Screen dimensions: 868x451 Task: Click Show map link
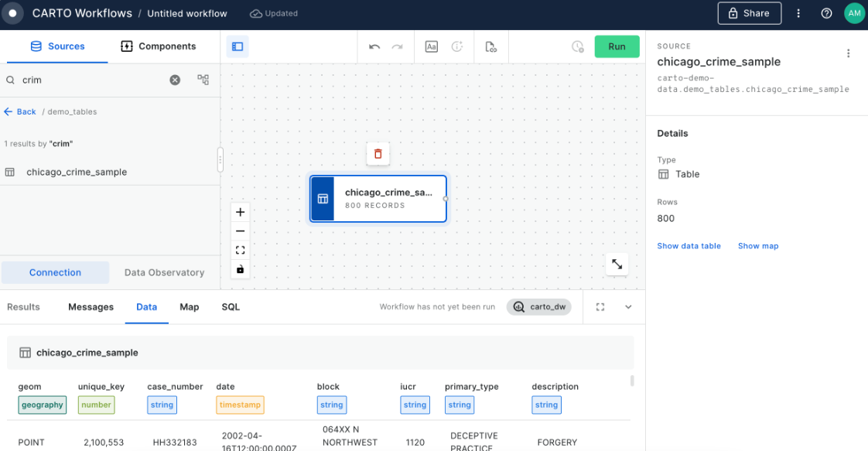tap(758, 246)
